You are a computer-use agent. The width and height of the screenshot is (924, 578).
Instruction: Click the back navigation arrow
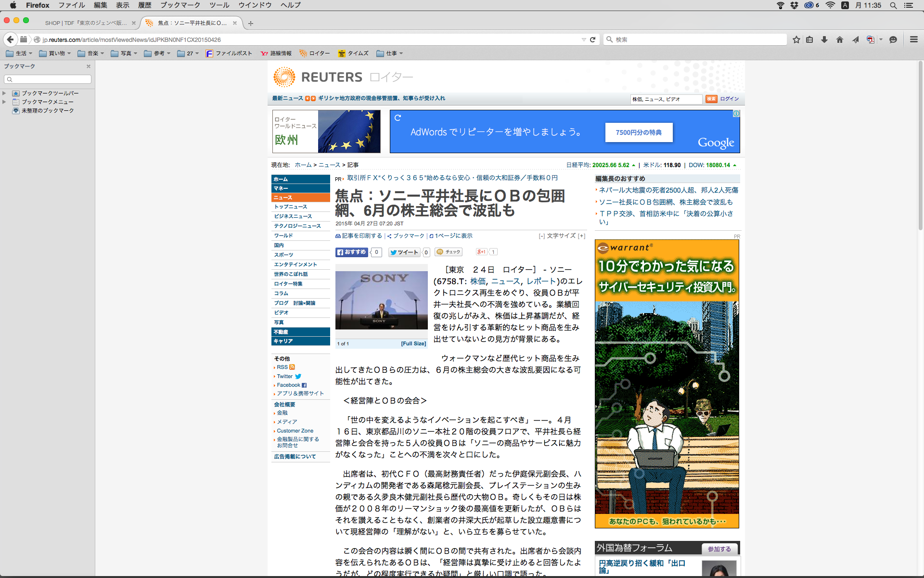pos(10,39)
